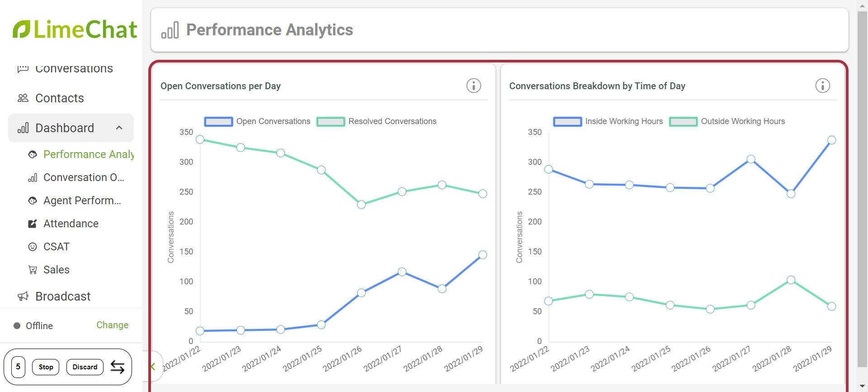Click the Open Conversations per Day title

click(221, 86)
